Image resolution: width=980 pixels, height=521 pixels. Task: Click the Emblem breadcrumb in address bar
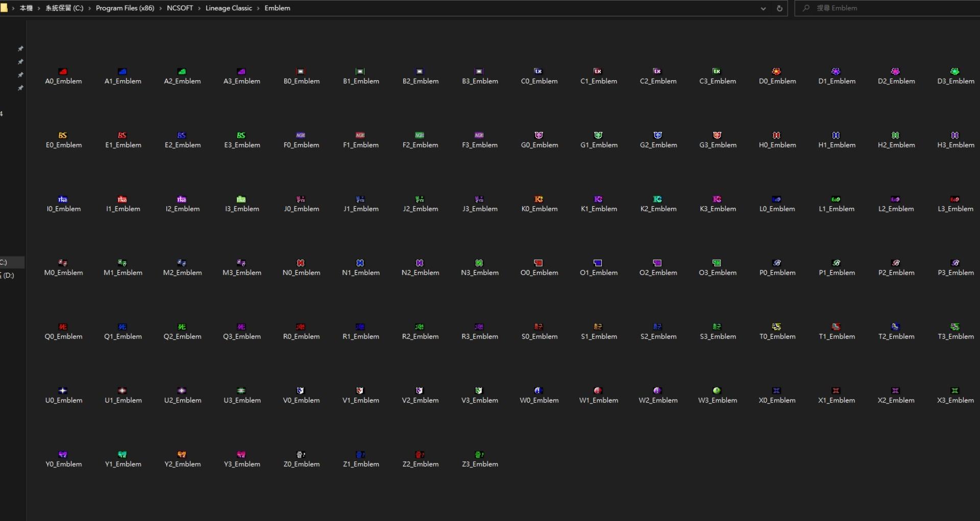(277, 8)
